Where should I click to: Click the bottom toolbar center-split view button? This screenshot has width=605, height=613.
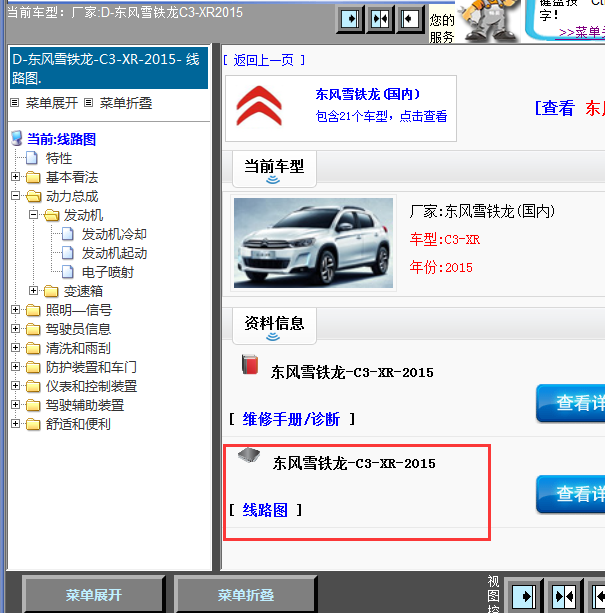coord(565,596)
